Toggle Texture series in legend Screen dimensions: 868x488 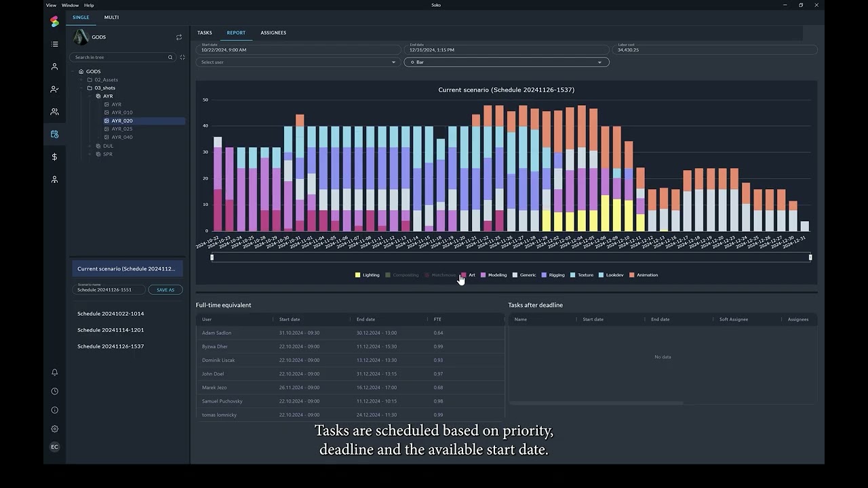pyautogui.click(x=582, y=275)
